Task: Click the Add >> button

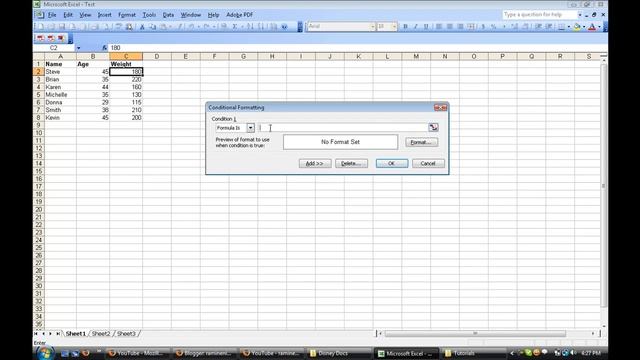Action: pyautogui.click(x=315, y=163)
